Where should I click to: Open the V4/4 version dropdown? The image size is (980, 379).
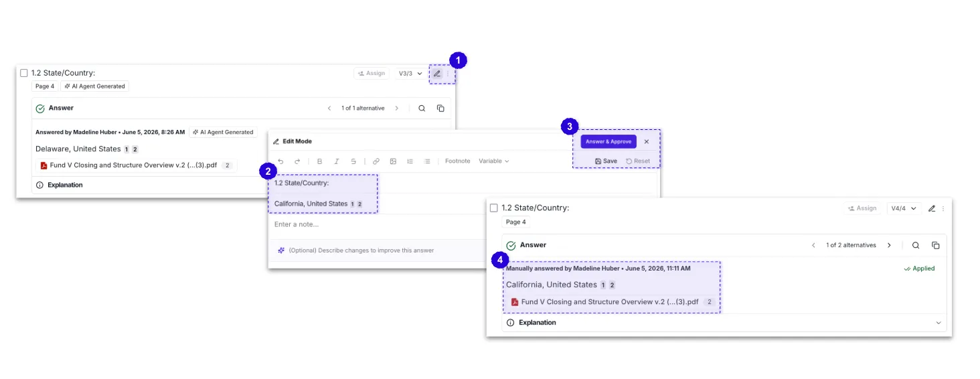point(904,208)
